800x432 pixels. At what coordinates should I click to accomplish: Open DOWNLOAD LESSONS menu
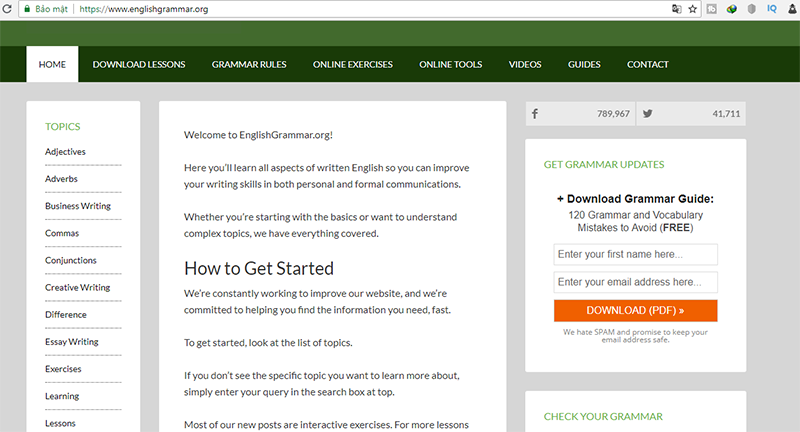[x=139, y=64]
